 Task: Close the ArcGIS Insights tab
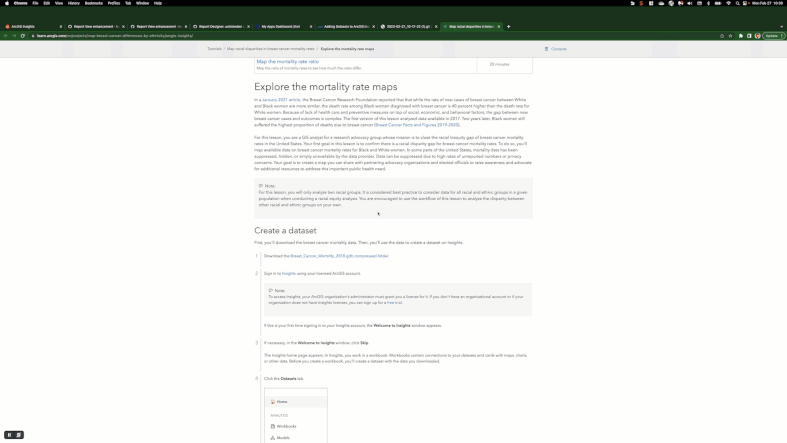pyautogui.click(x=61, y=27)
